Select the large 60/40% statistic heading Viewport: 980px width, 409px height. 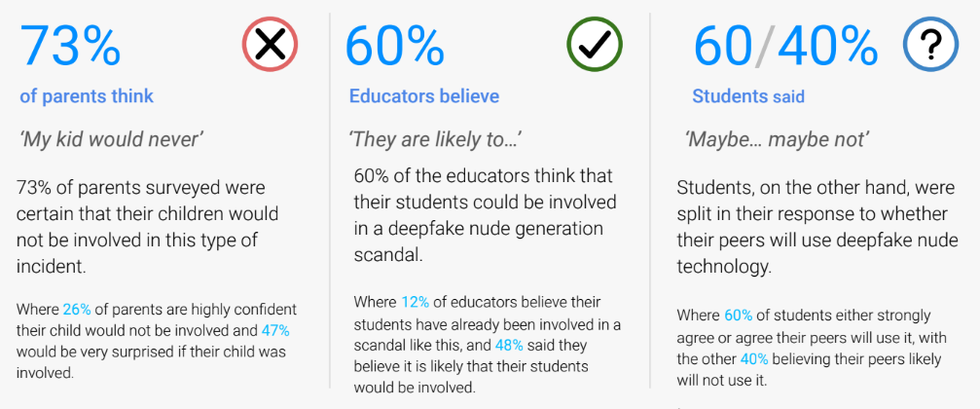pos(785,46)
